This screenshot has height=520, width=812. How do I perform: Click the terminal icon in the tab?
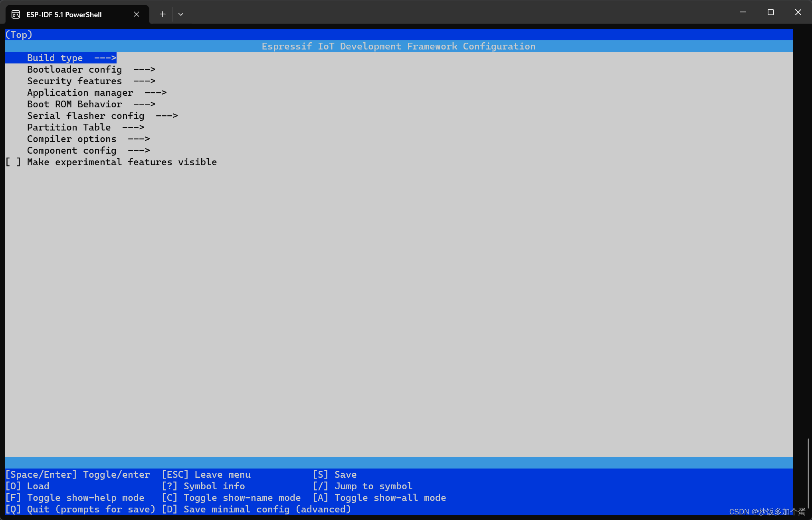(16, 15)
